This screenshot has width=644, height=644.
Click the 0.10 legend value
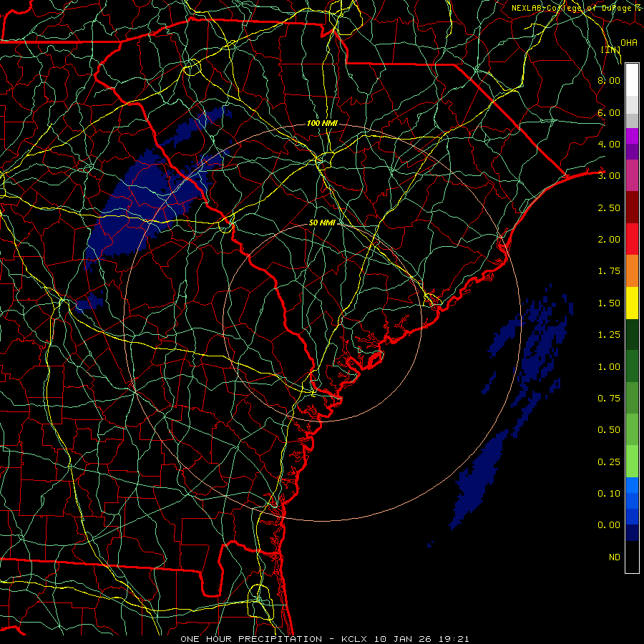(609, 493)
